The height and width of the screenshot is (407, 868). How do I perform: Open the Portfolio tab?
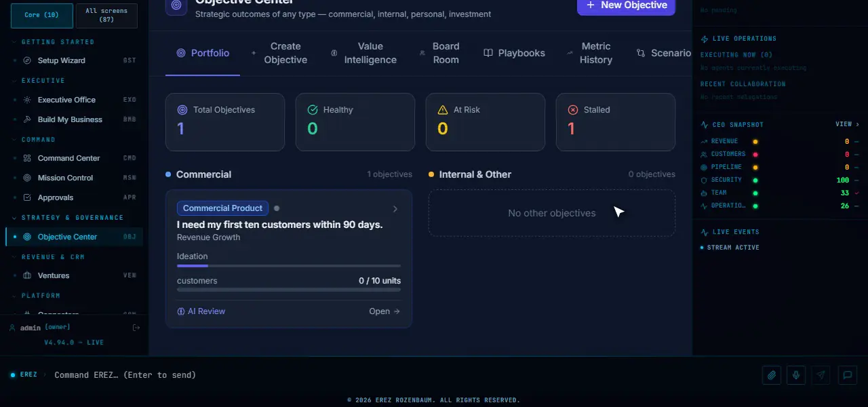[203, 53]
